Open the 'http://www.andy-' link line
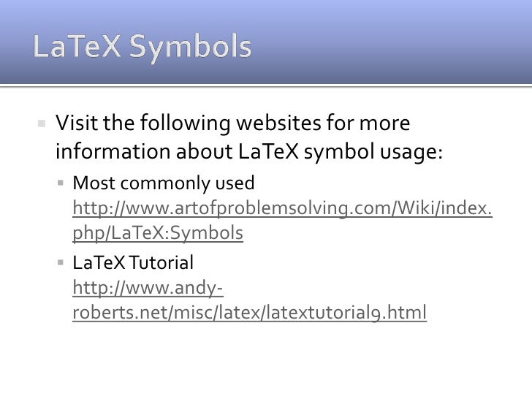Image resolution: width=532 pixels, height=399 pixels. [x=148, y=288]
